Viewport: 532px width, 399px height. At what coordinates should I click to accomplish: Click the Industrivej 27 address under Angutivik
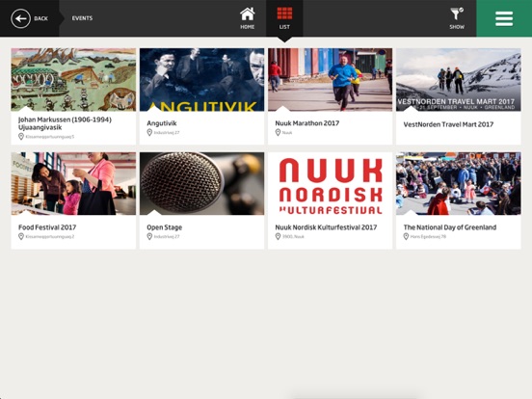(167, 133)
